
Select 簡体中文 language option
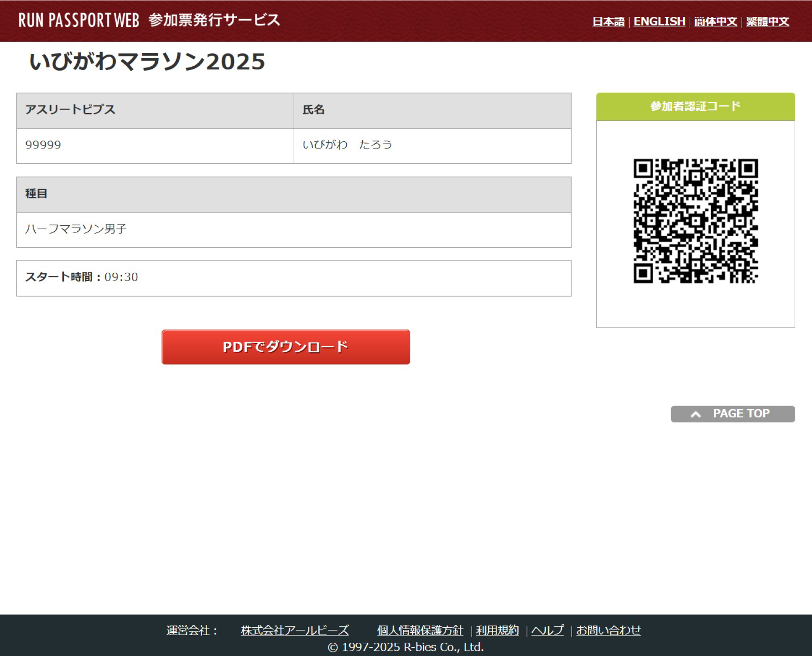[715, 21]
